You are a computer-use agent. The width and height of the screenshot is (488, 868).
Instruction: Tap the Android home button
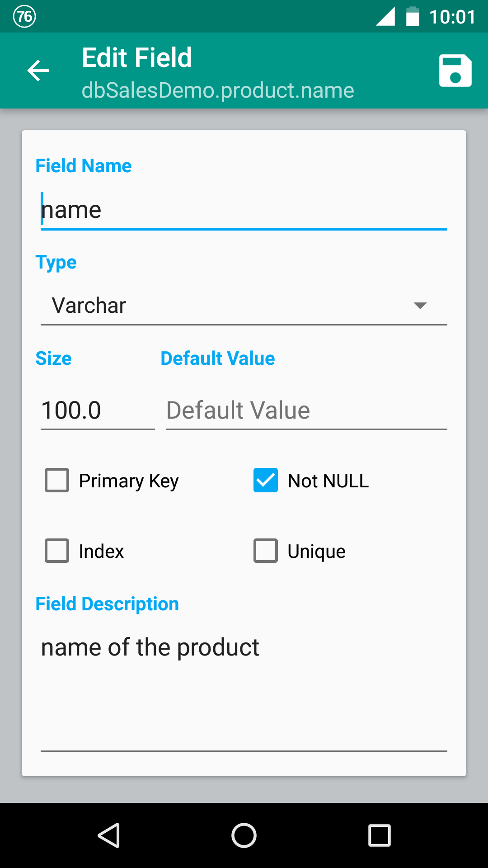tap(244, 835)
